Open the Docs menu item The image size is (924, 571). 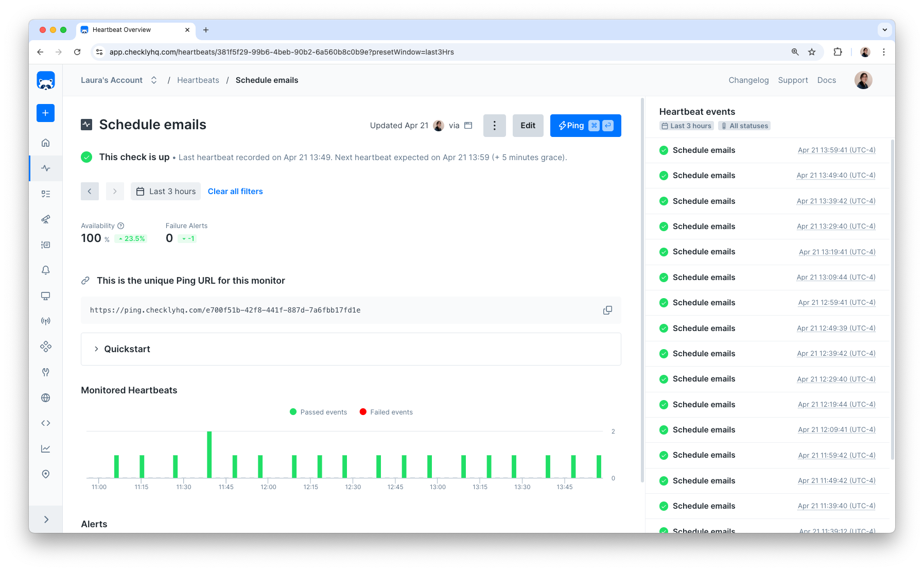click(826, 80)
